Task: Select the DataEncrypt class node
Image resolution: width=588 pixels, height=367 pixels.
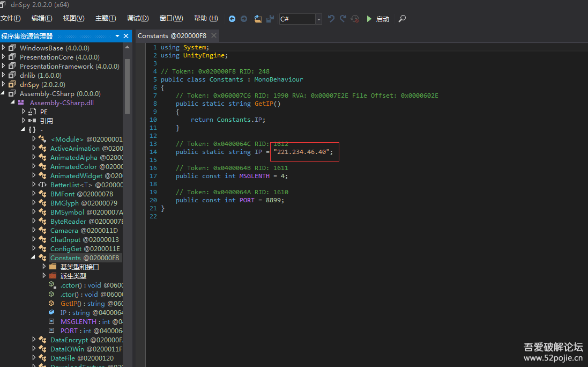Action: tap(69, 340)
